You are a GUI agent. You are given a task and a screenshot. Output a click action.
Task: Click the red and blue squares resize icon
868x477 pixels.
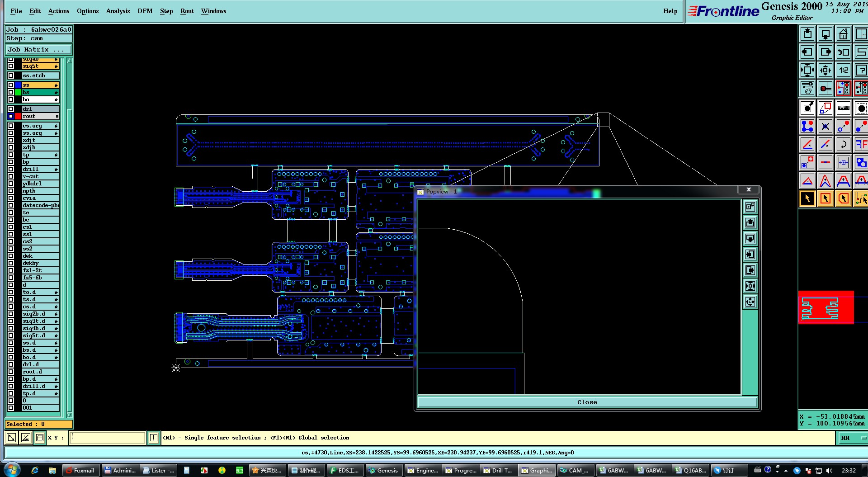coord(826,108)
